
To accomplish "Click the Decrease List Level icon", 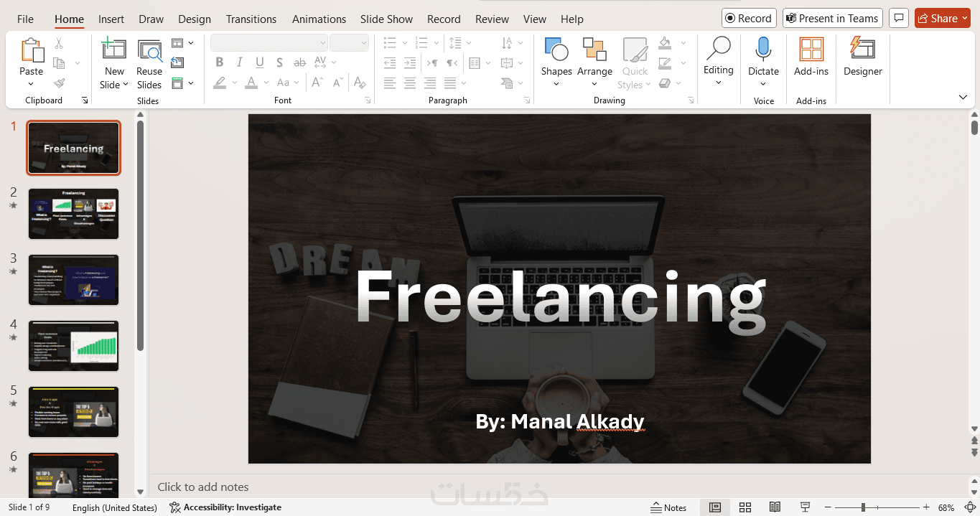I will (x=390, y=63).
